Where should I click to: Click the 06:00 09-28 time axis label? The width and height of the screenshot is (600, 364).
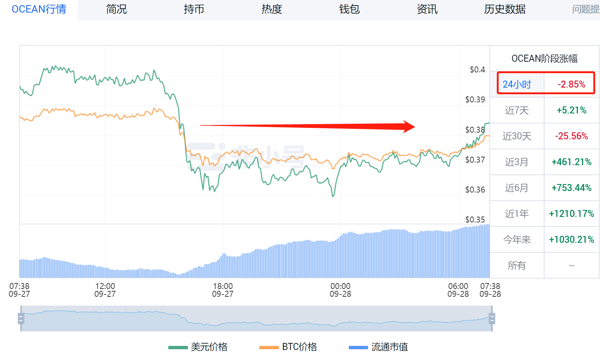click(458, 290)
